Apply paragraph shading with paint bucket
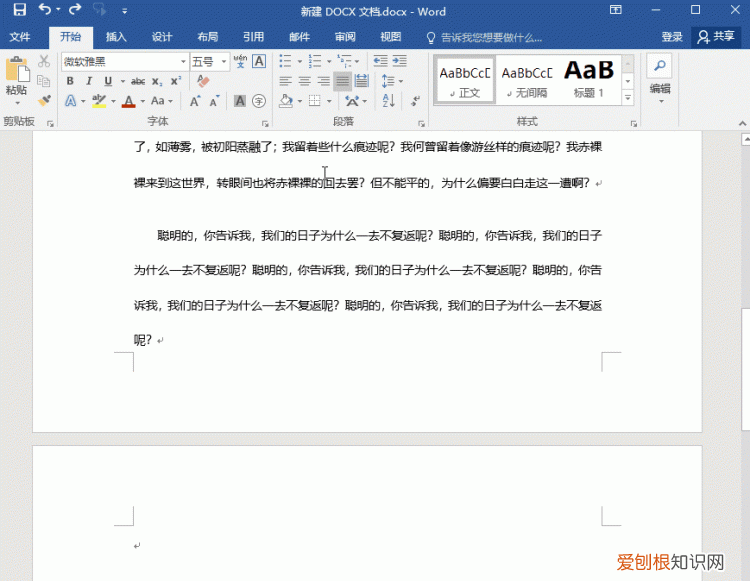 click(286, 101)
